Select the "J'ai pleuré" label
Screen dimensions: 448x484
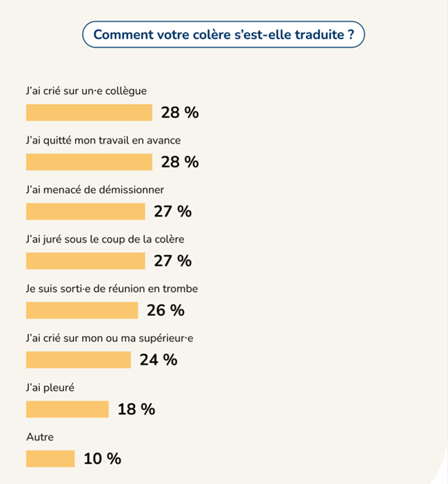click(50, 387)
